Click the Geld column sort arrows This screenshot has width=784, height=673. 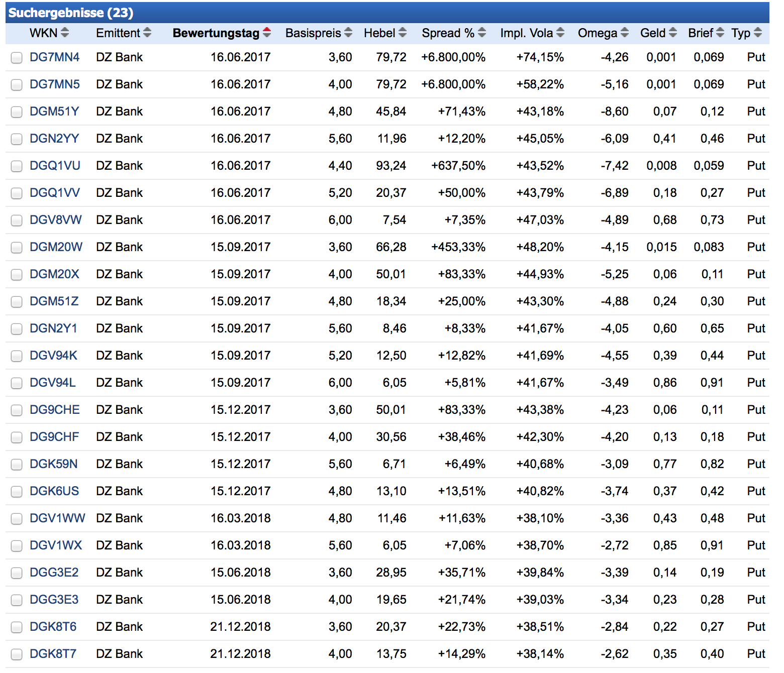[x=672, y=33]
